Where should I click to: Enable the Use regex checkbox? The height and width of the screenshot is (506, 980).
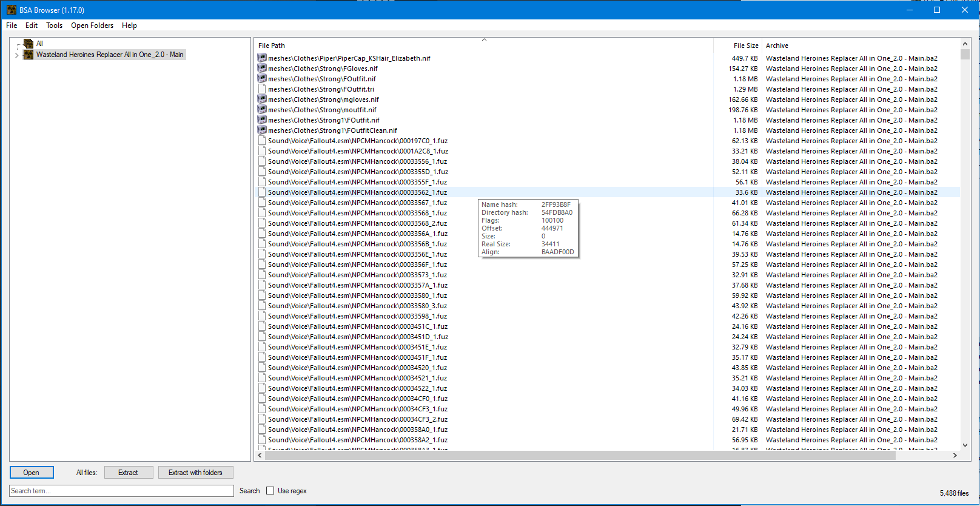[270, 491]
